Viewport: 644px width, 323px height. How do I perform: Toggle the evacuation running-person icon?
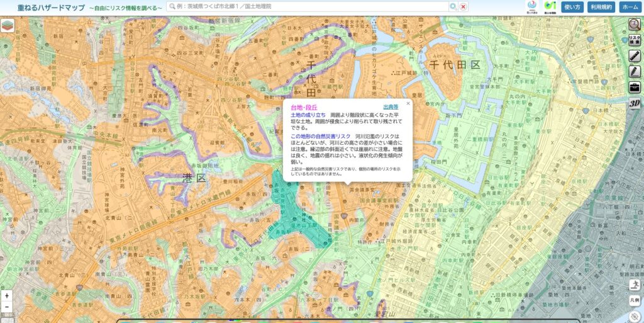pos(635,285)
